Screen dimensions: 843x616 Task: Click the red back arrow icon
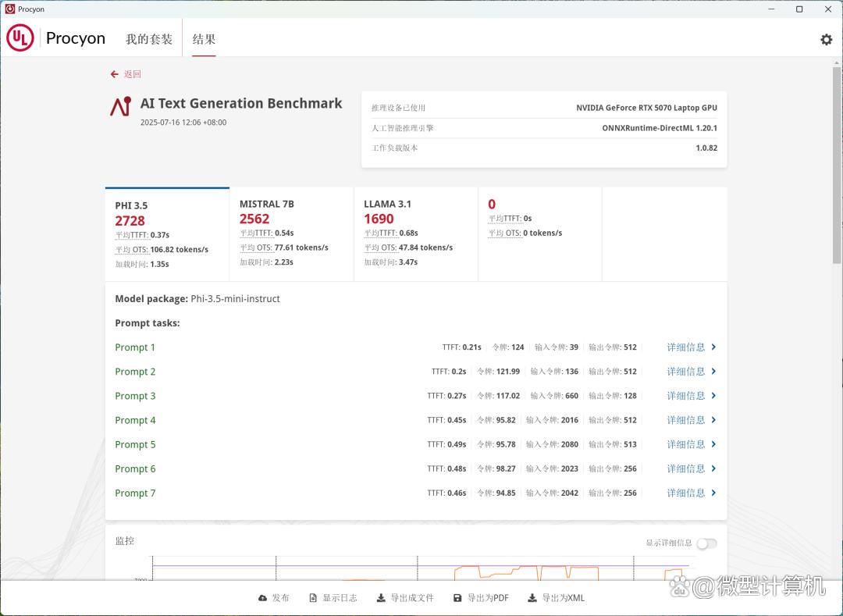point(114,74)
